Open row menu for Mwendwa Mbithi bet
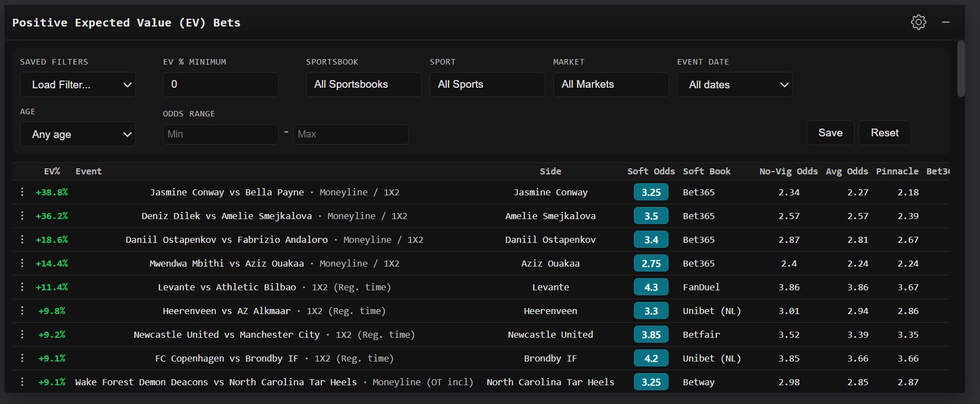980x404 pixels. pos(22,263)
